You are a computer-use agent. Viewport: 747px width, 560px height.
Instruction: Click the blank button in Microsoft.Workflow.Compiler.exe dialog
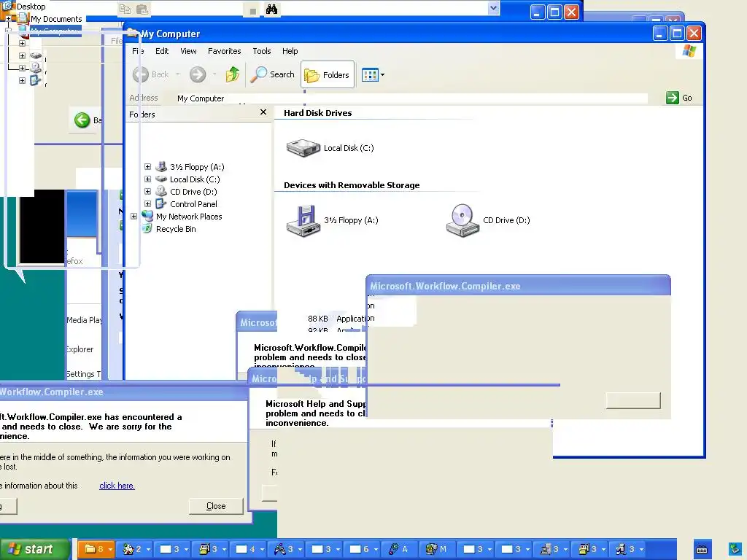click(633, 400)
